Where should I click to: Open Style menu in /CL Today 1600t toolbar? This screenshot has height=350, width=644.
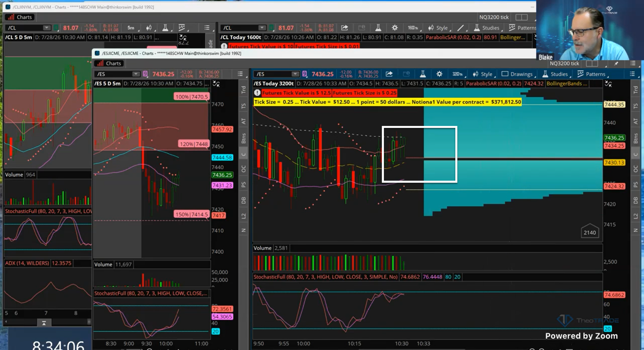(x=438, y=28)
